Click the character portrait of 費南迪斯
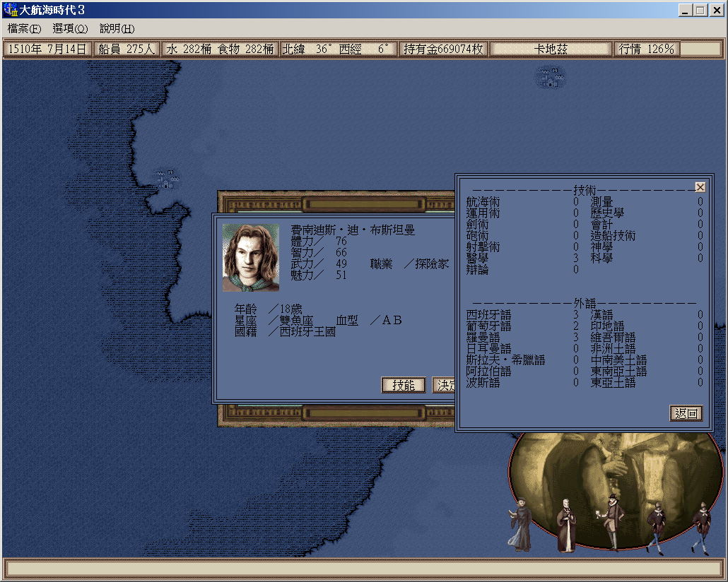This screenshot has width=728, height=582. click(x=250, y=258)
